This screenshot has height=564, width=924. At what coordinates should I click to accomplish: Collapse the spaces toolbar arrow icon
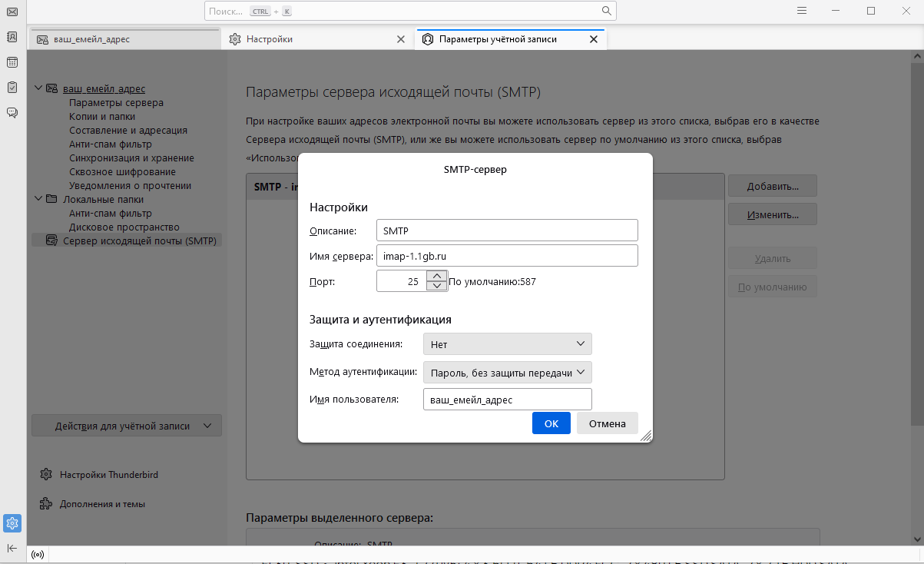click(12, 548)
